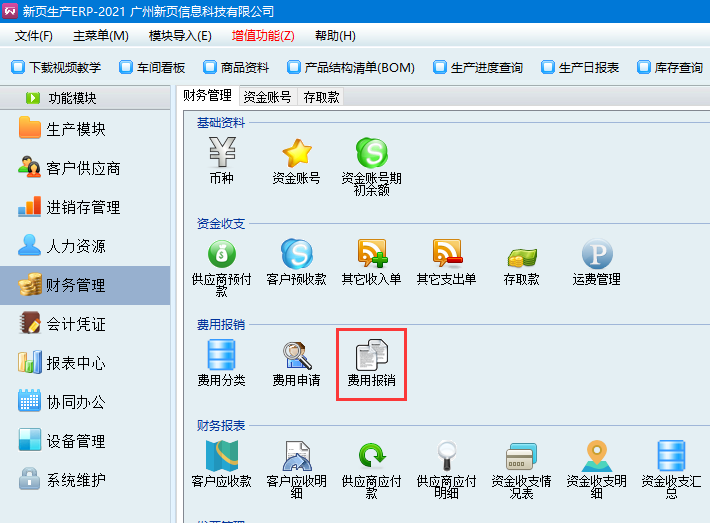Collapse the 功能模块 panel header
This screenshot has width=710, height=523.
(x=85, y=98)
